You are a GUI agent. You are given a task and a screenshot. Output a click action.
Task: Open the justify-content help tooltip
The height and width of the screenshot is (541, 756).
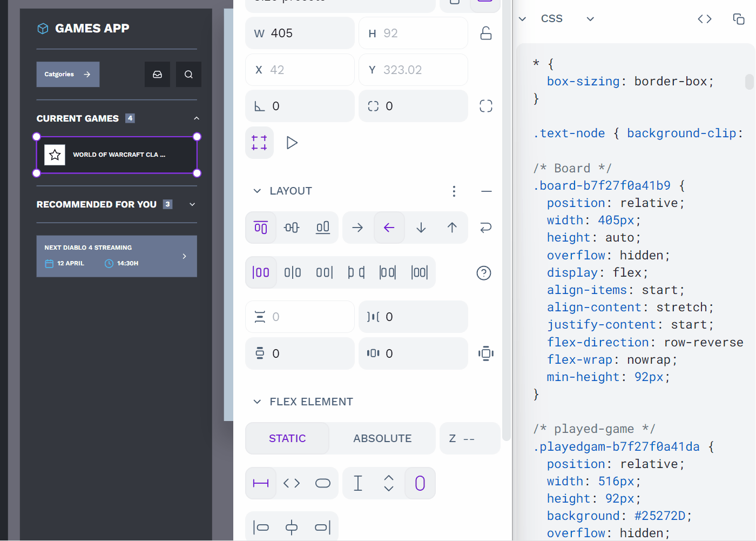[483, 273]
